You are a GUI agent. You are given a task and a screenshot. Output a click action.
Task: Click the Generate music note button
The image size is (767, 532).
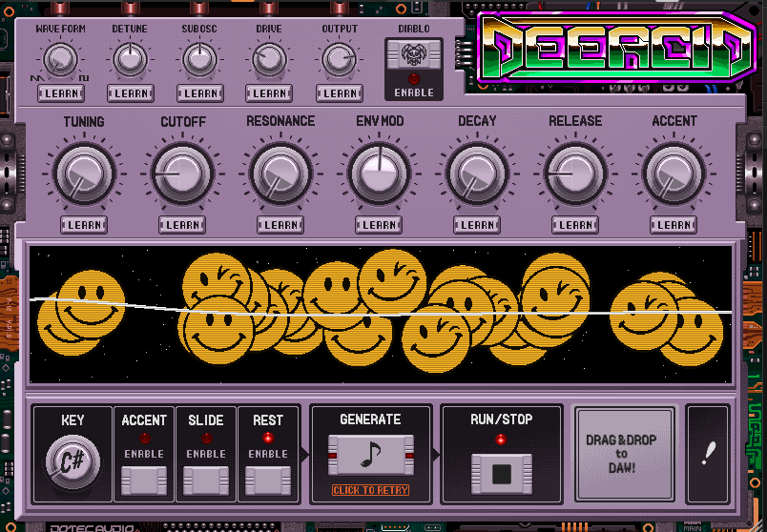371,455
